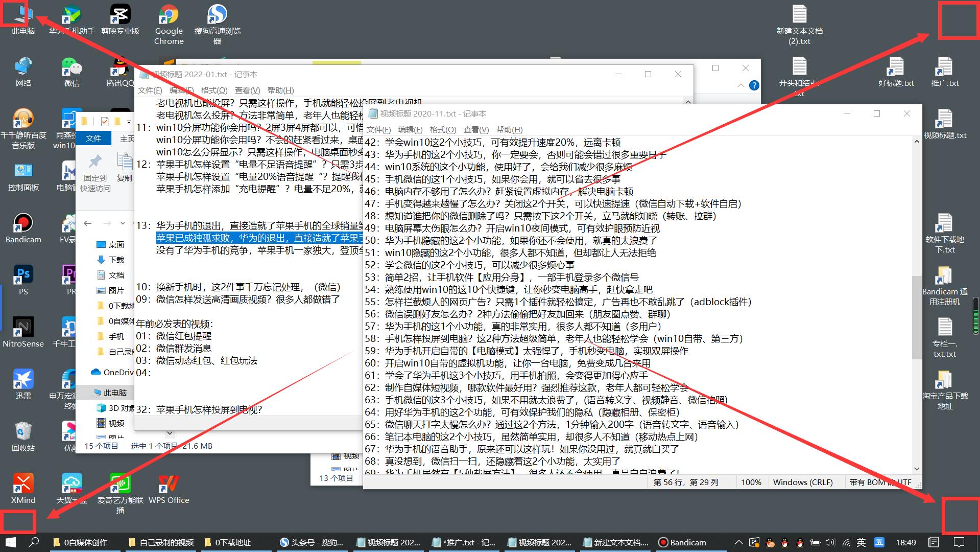Open the 回收站 recycle bin
Image resolution: width=980 pixels, height=552 pixels.
click(22, 432)
